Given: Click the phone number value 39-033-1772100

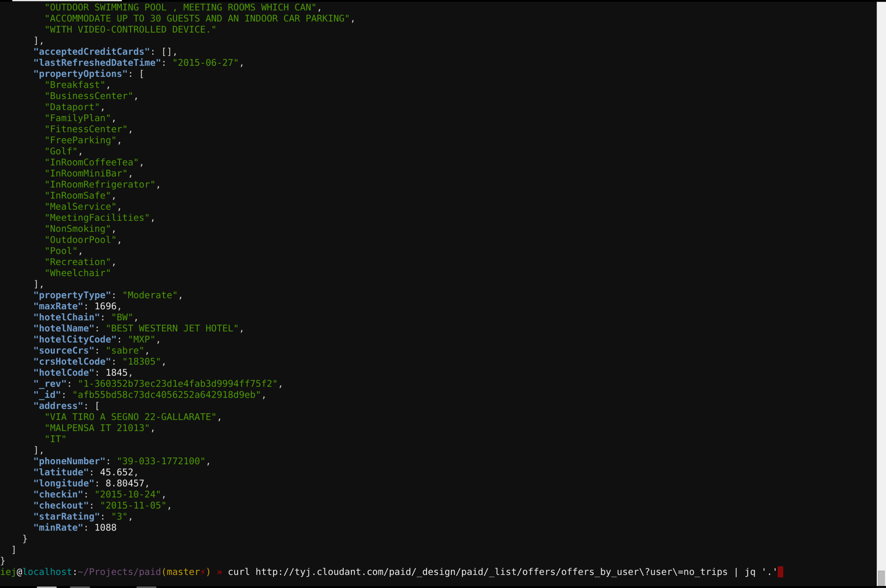Looking at the screenshot, I should 161,461.
